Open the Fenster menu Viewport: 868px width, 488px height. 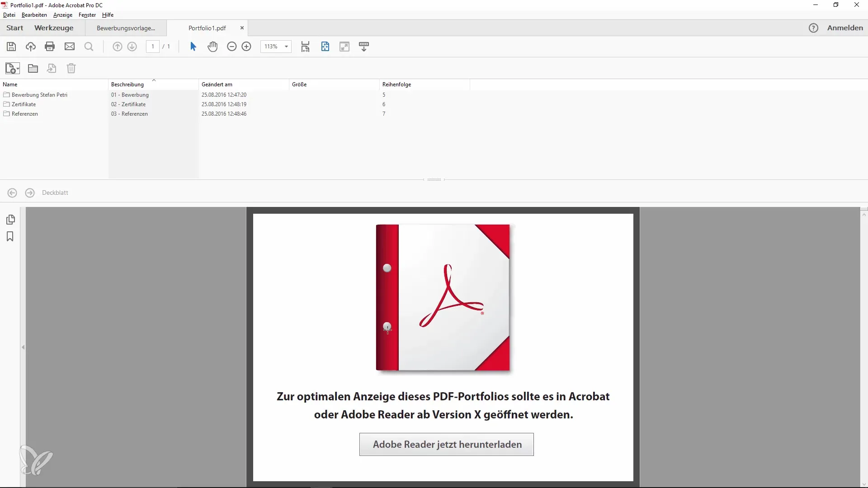point(87,15)
